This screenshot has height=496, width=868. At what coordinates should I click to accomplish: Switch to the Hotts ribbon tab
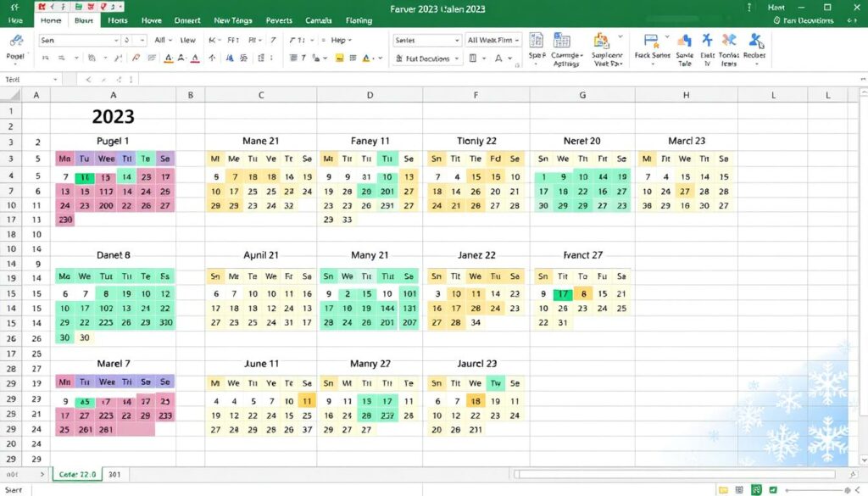(x=117, y=20)
